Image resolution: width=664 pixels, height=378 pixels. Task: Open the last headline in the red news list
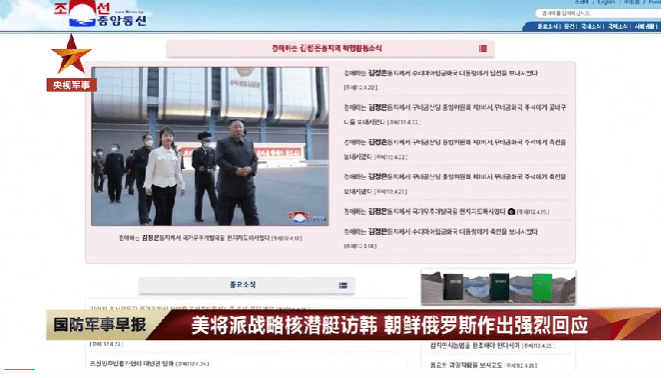tap(440, 232)
